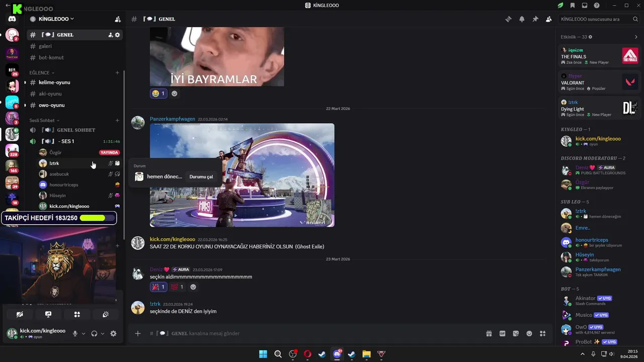Toggle the member list icon

[548, 19]
